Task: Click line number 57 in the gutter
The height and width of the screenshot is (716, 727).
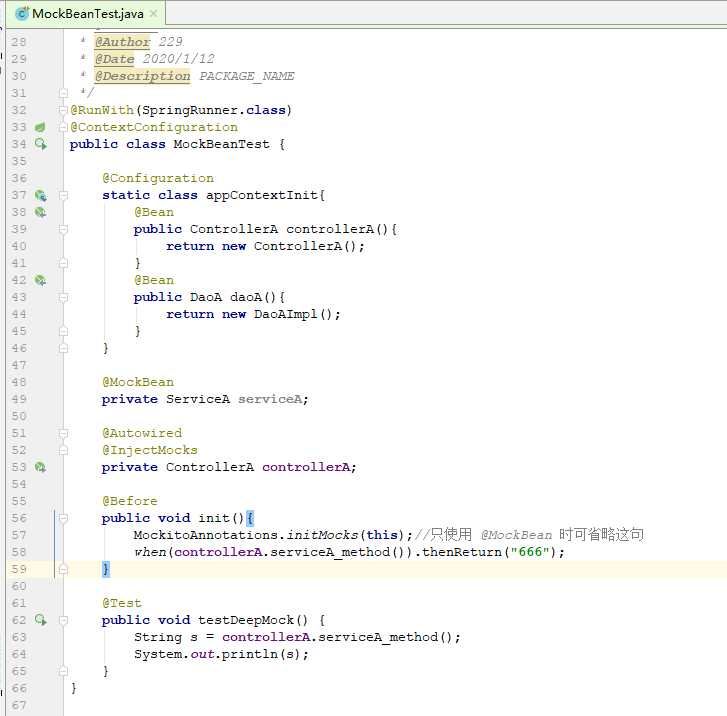Action: (x=19, y=535)
